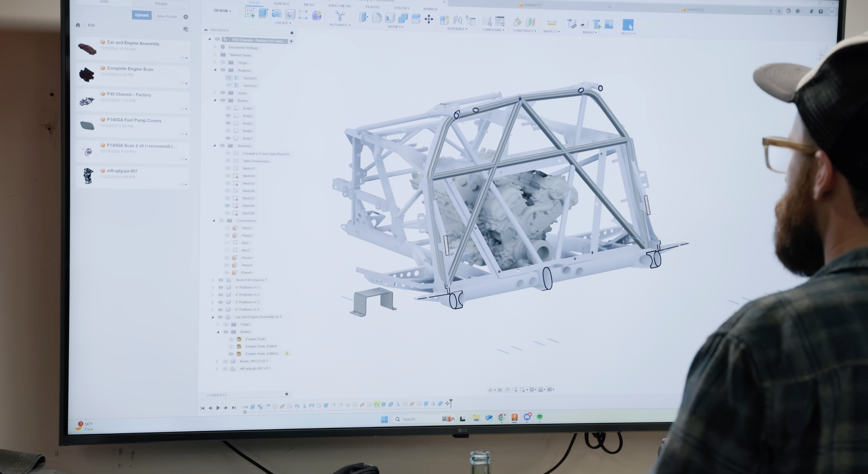The width and height of the screenshot is (868, 474).
Task: Switch to the UTILITIES tab
Action: coord(402,8)
